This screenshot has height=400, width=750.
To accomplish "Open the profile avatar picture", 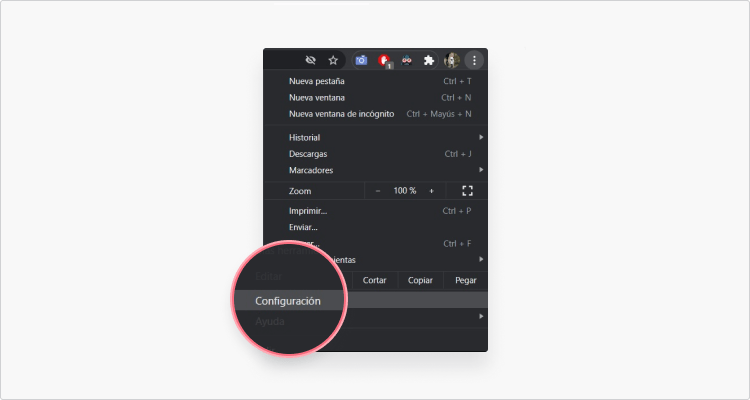I will (452, 60).
